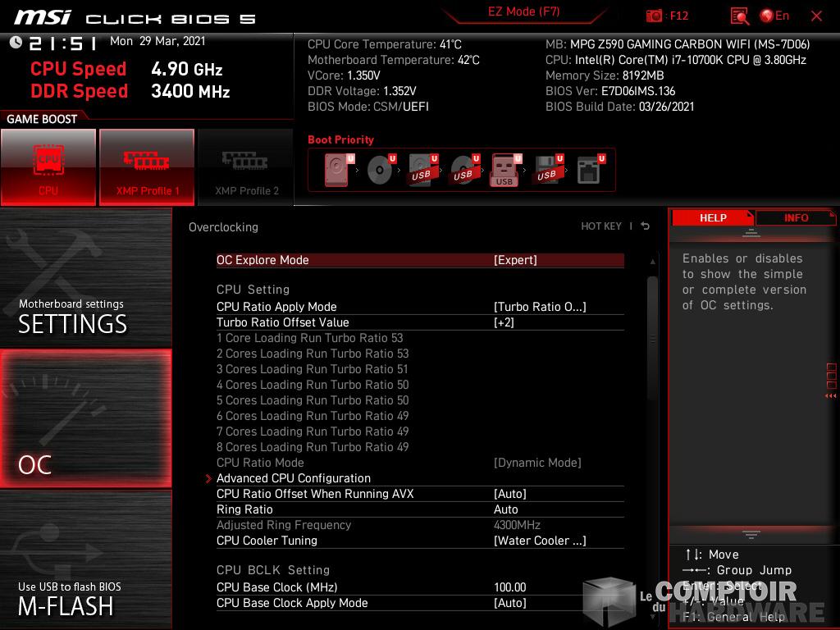Select the USB key boot device icon
Viewport: 840px width, 630px height.
tap(504, 171)
